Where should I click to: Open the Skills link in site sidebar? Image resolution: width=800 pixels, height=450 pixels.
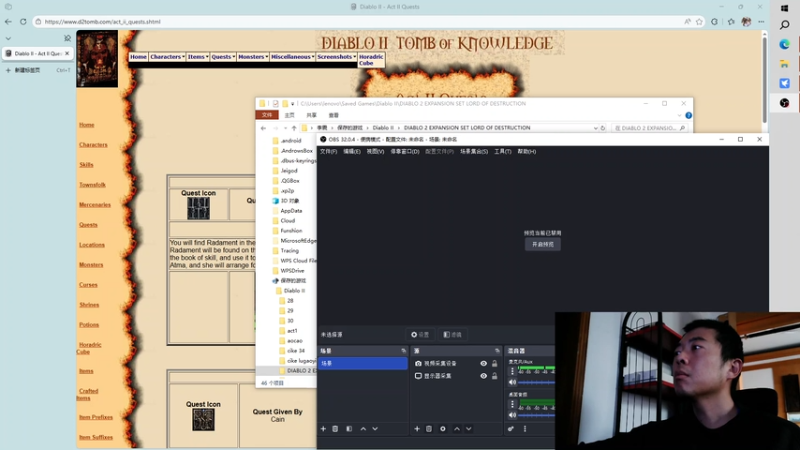86,165
